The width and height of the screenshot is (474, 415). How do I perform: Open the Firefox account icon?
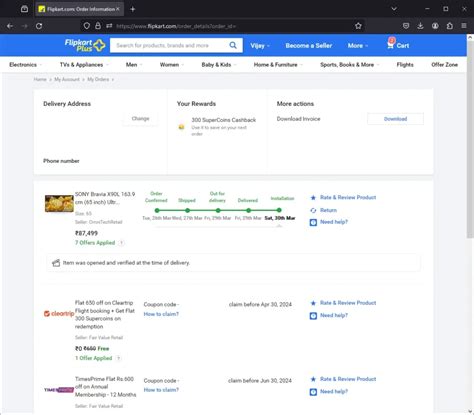(435, 26)
